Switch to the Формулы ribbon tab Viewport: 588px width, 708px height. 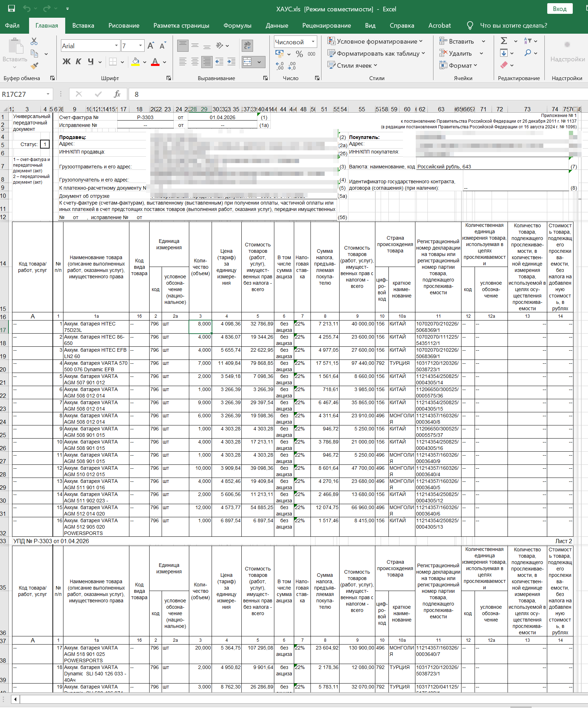tap(237, 26)
